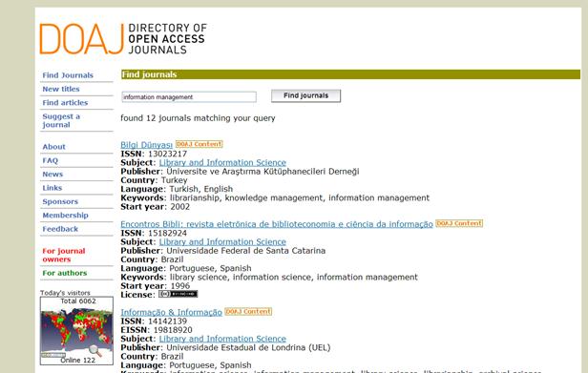Screen dimensions: 588x373
Task: Open Informação & Informação Library and Information Science subject
Action: (x=222, y=339)
